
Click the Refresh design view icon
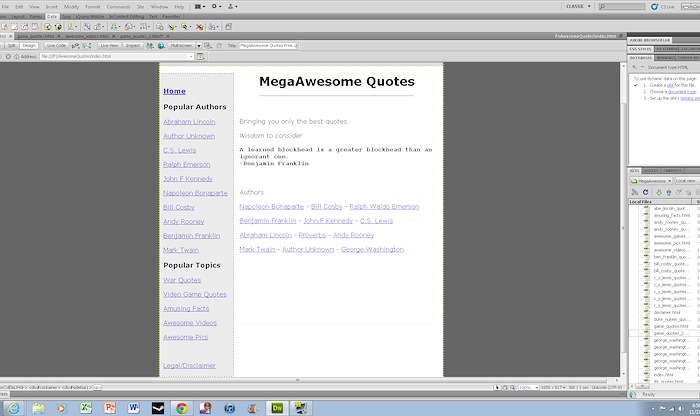tap(219, 46)
